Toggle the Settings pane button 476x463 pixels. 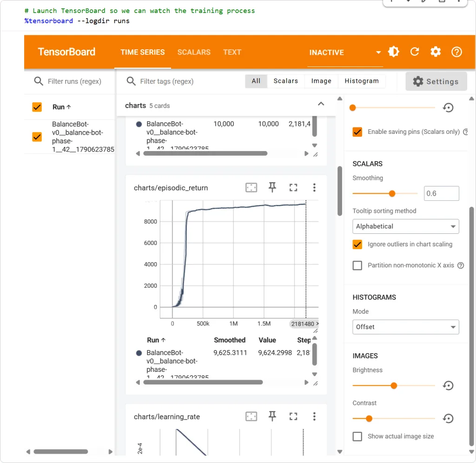point(436,81)
